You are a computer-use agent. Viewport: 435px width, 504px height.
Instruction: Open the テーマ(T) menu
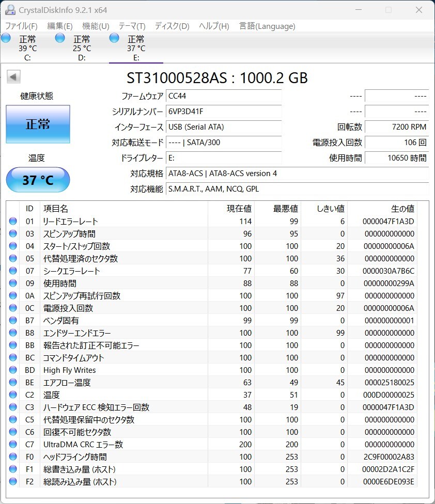pos(132,26)
